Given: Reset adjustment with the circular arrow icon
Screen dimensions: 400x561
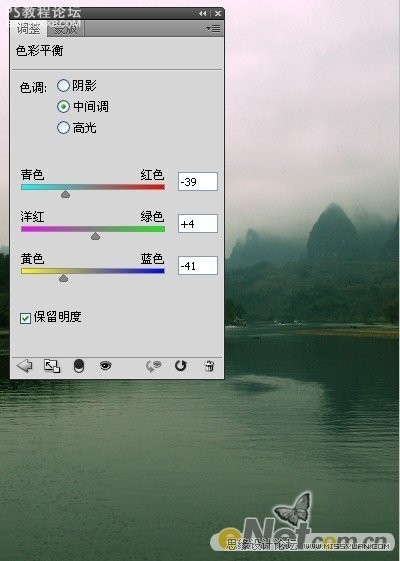Looking at the screenshot, I should point(181,366).
